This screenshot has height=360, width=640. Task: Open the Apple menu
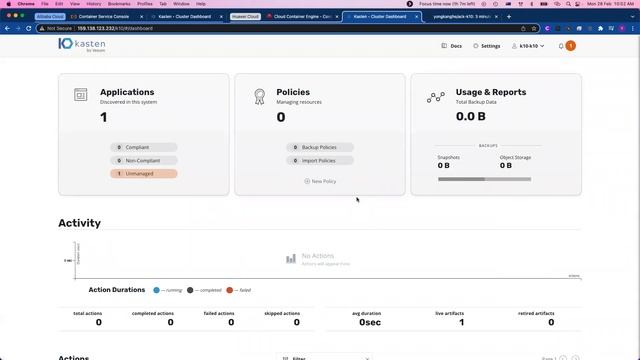(8, 4)
